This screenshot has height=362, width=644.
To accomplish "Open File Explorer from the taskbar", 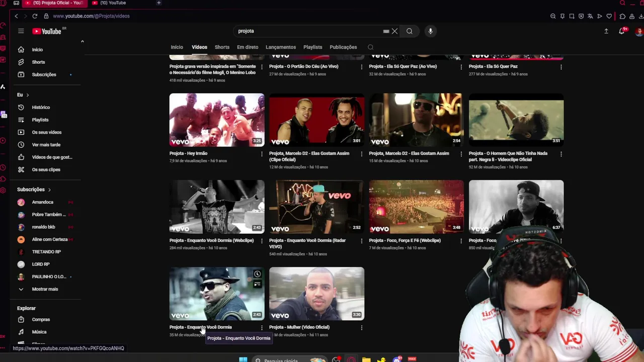I will tap(366, 359).
